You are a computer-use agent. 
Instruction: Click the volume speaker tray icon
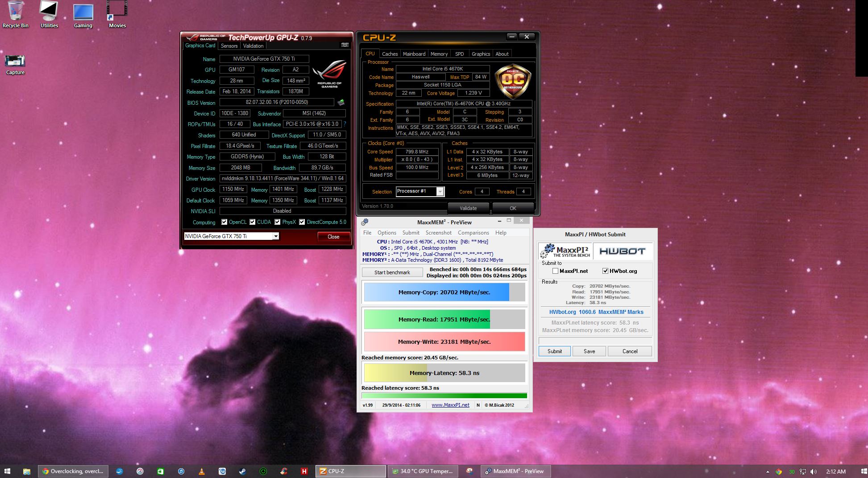[x=813, y=471]
